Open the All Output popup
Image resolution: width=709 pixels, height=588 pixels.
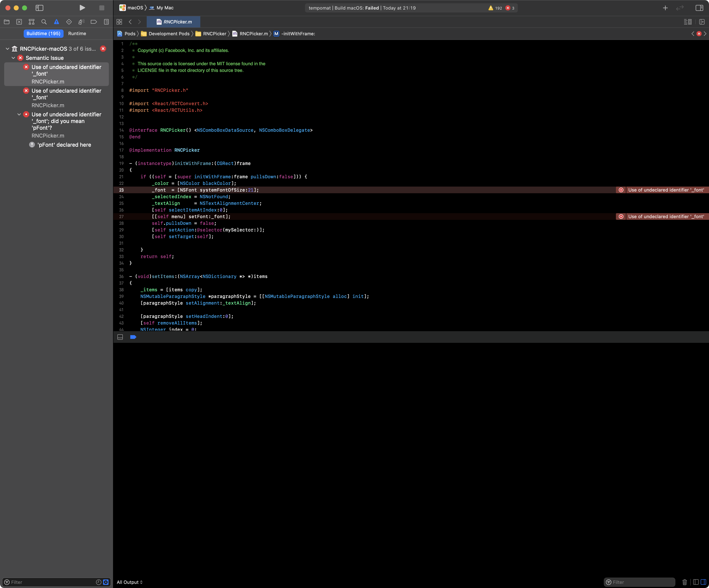pyautogui.click(x=130, y=582)
